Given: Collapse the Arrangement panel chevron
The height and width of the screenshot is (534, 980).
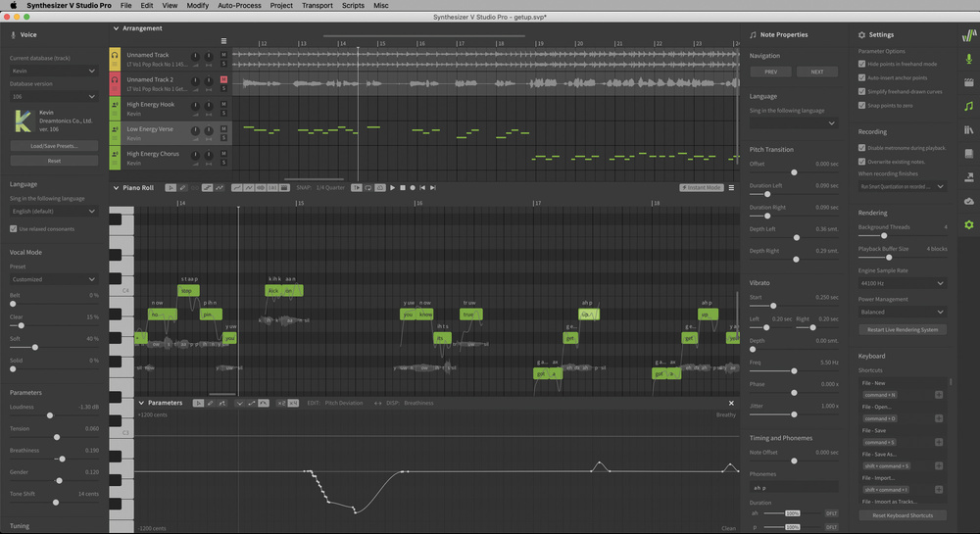Looking at the screenshot, I should [117, 28].
